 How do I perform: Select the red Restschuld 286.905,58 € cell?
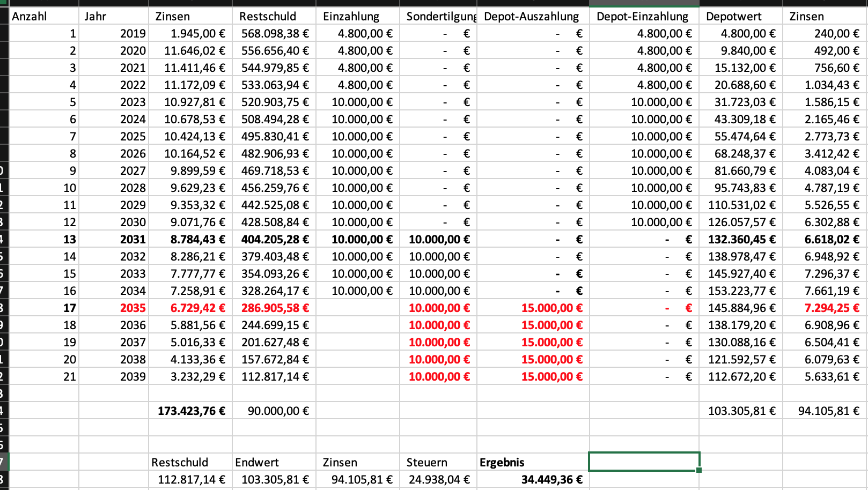pos(274,308)
